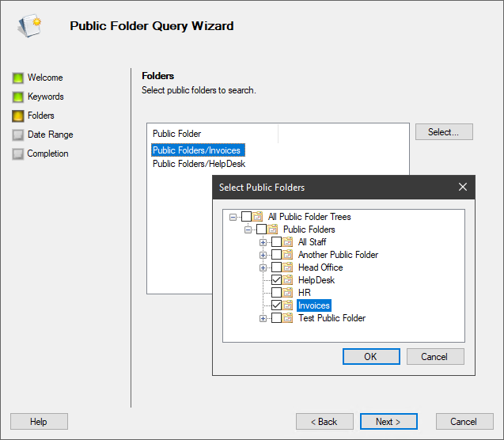Click the All Staff folder icon

pos(288,242)
